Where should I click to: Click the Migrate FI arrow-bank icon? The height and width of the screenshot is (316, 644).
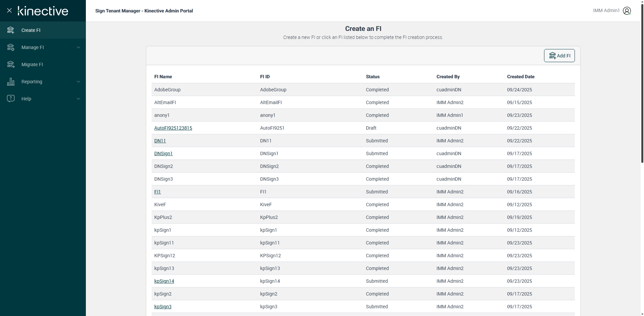11,64
